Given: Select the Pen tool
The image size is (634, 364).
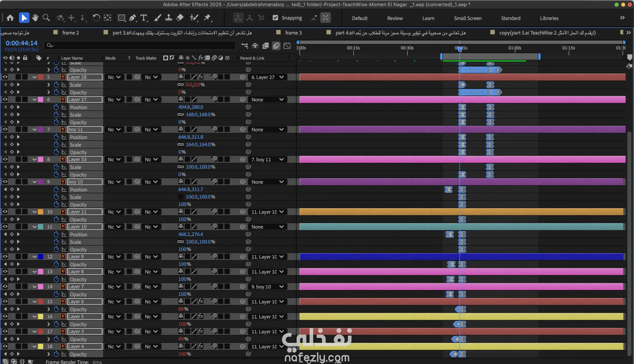Looking at the screenshot, I should (x=133, y=18).
